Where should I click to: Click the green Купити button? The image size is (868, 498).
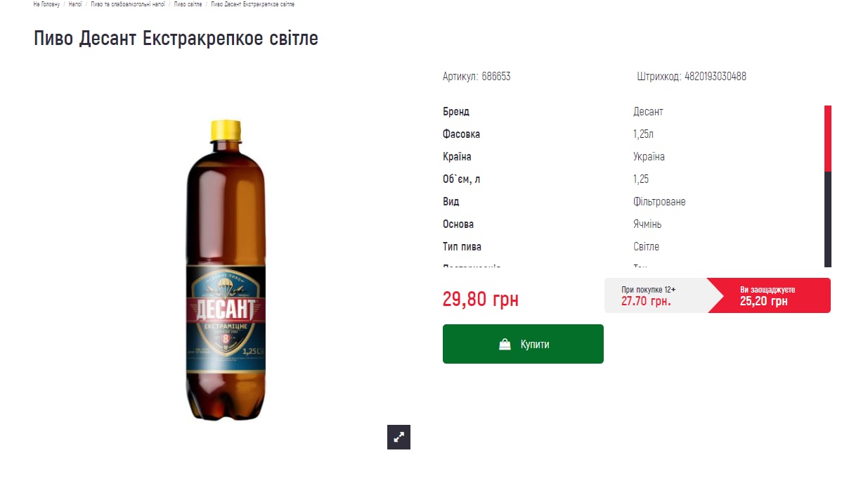pos(523,344)
